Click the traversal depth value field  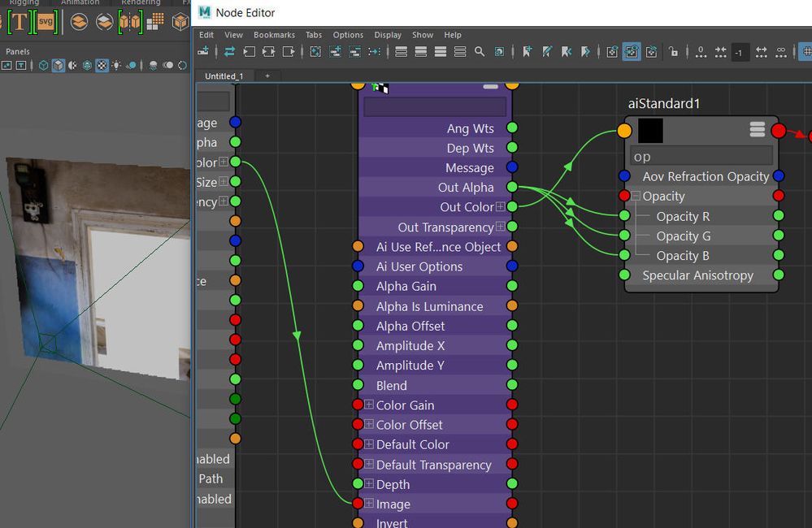tap(740, 52)
